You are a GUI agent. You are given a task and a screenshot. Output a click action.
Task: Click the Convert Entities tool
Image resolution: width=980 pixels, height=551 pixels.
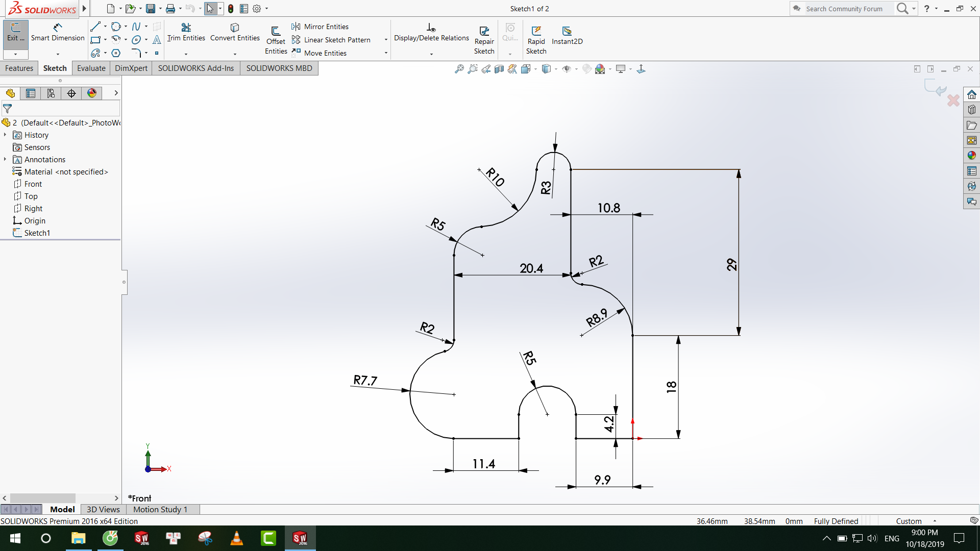click(x=235, y=32)
